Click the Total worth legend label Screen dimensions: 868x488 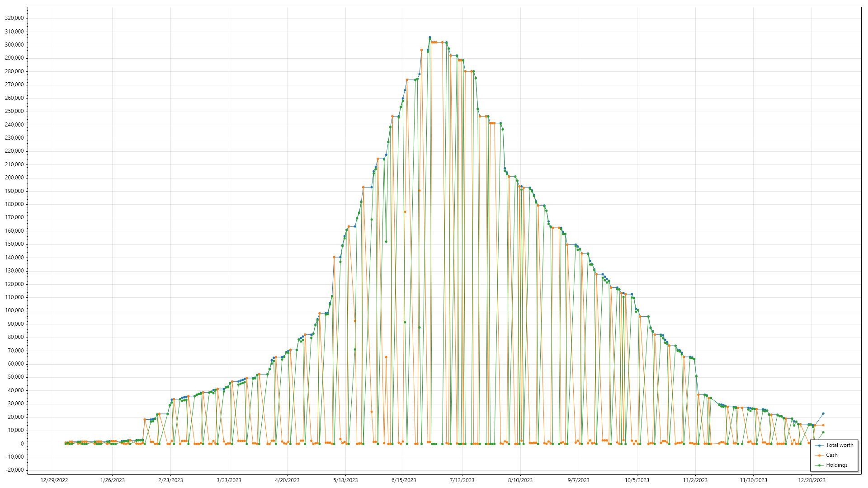(840, 445)
